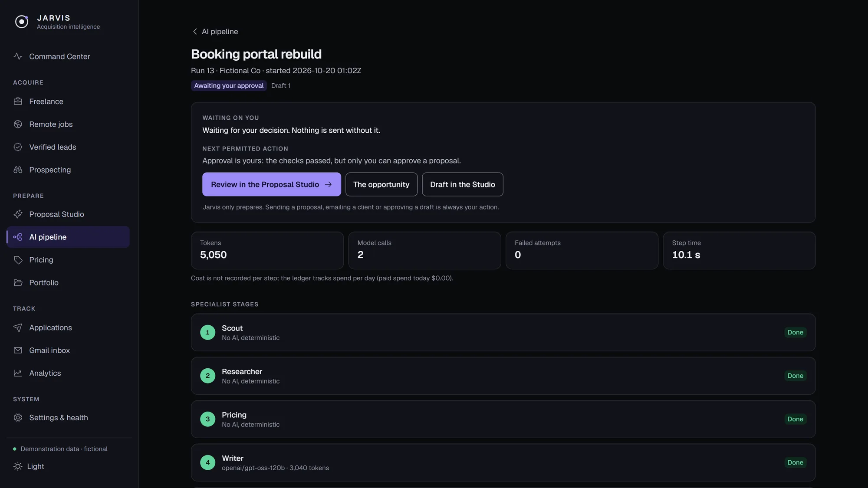Click the Step time 10.1 s value
This screenshot has height=488, width=868.
click(686, 255)
